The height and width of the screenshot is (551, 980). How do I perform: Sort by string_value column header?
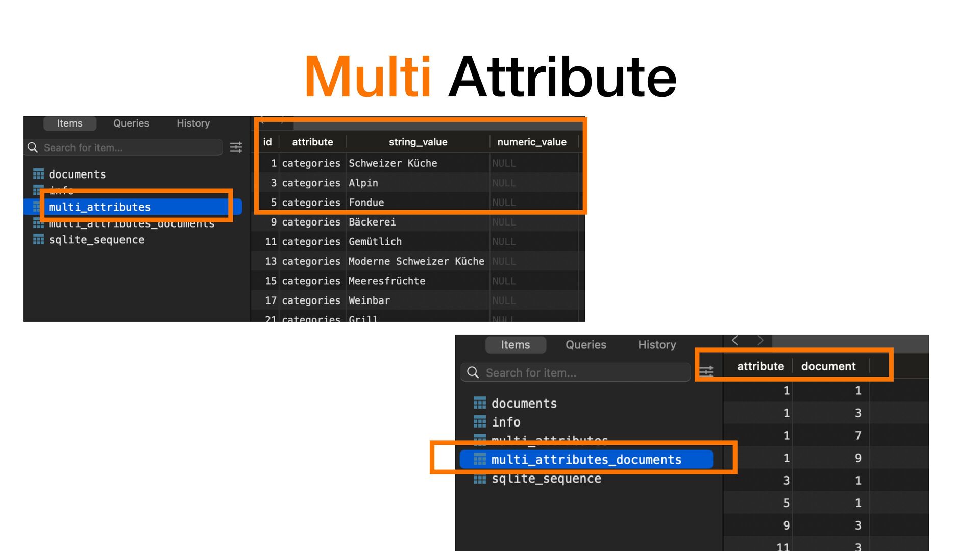pos(418,142)
